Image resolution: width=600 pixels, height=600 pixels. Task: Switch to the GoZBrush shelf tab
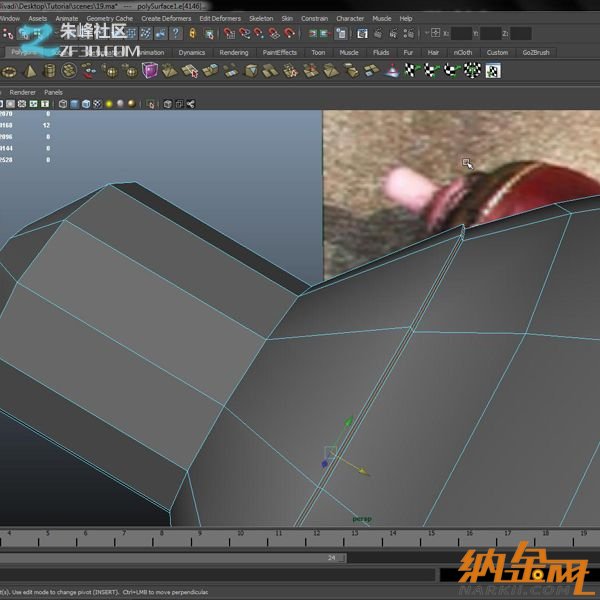click(x=536, y=52)
